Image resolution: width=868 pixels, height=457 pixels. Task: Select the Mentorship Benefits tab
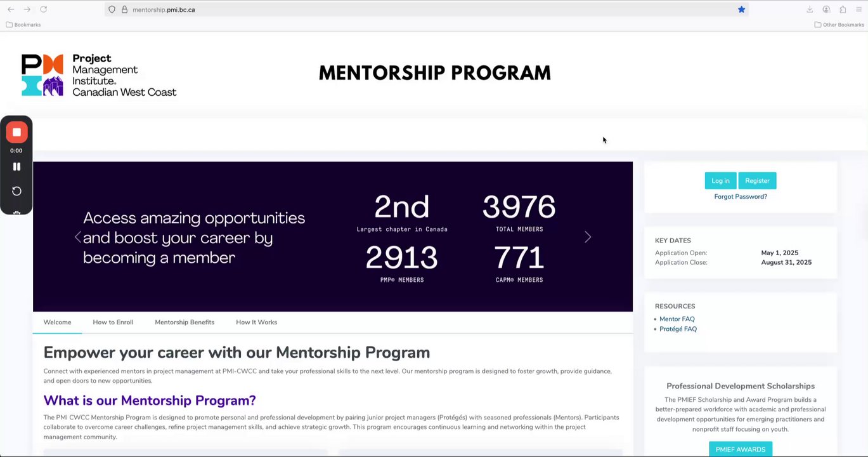point(185,322)
